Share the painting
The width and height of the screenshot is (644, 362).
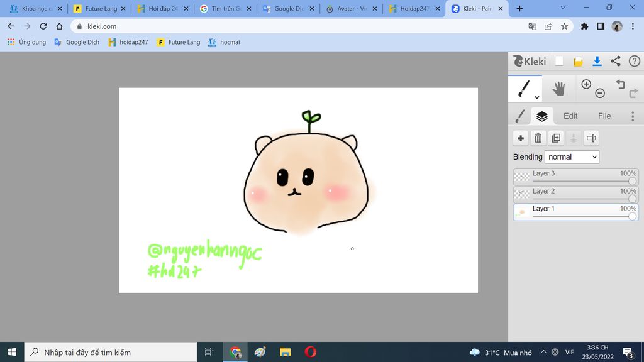pos(615,61)
